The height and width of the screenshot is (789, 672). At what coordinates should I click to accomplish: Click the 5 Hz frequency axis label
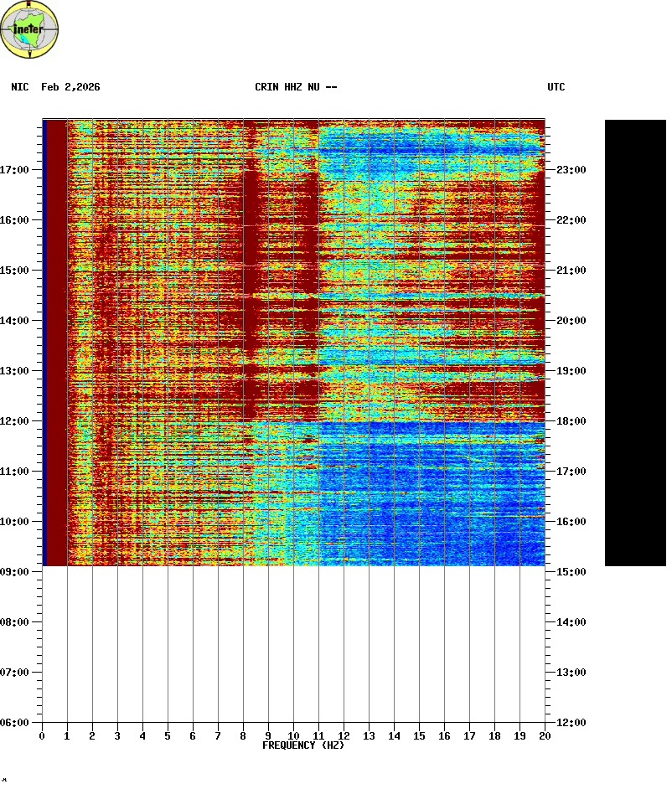point(168,736)
